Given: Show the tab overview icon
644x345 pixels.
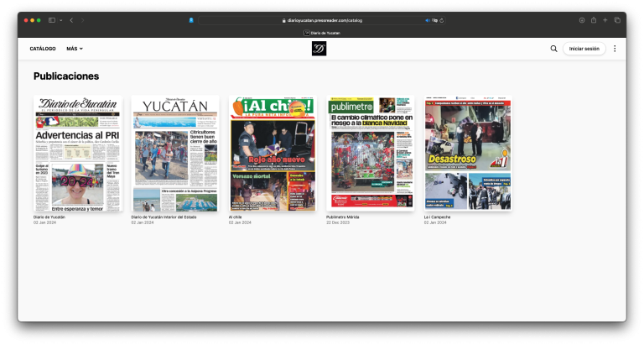Looking at the screenshot, I should [x=617, y=20].
